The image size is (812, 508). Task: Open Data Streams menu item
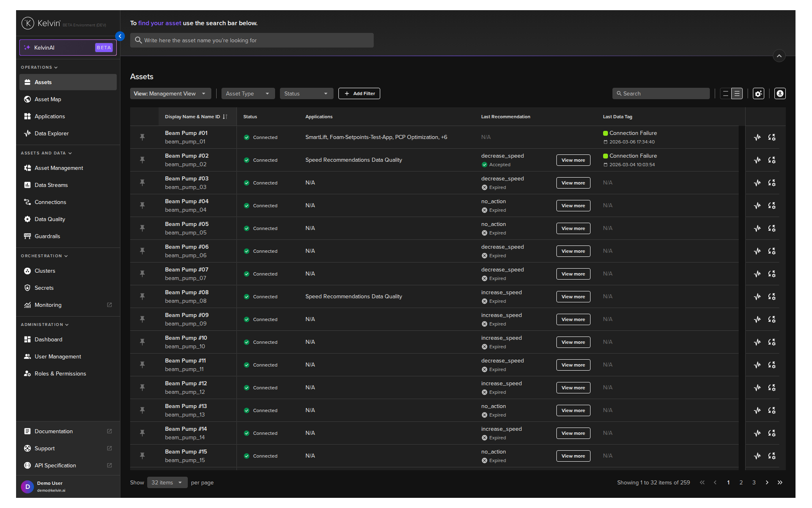(51, 185)
